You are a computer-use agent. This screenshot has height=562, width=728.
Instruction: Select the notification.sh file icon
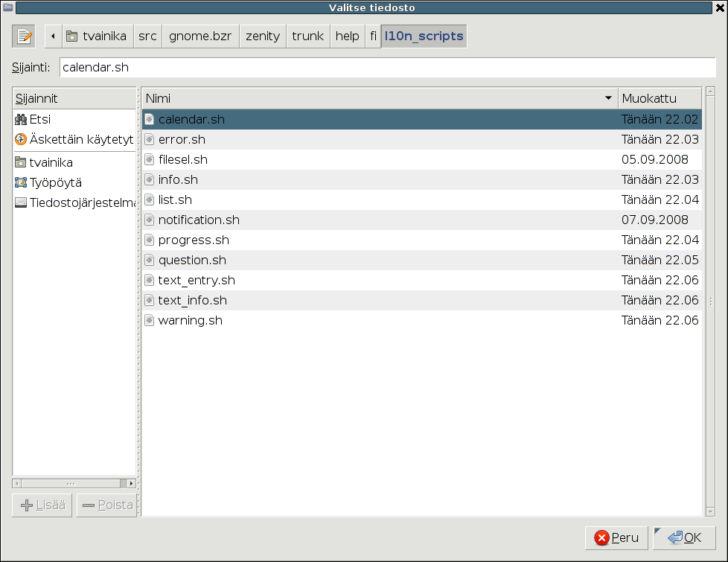click(150, 220)
